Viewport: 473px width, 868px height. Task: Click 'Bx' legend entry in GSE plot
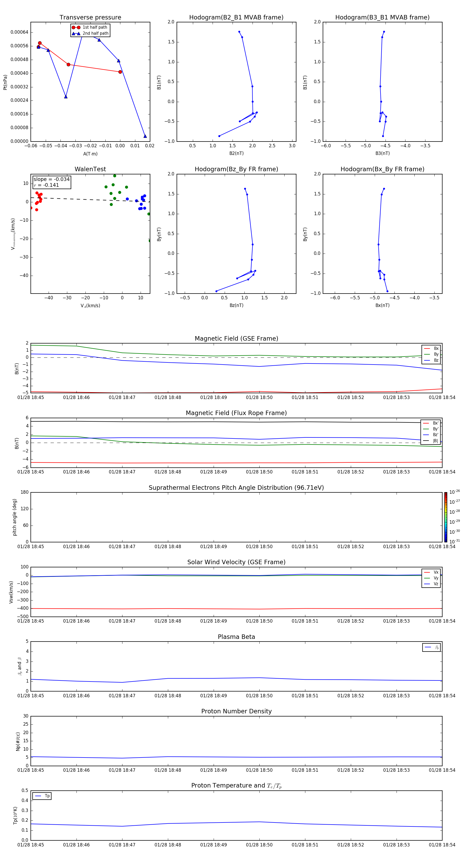point(431,349)
